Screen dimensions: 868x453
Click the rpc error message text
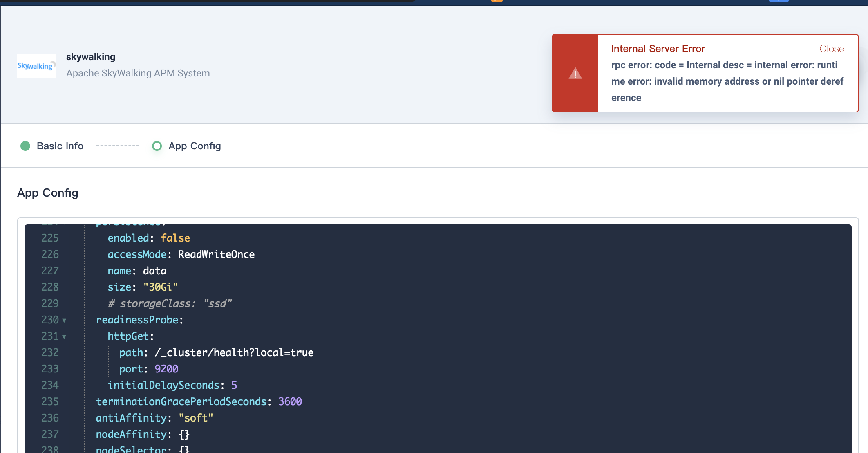click(x=727, y=81)
